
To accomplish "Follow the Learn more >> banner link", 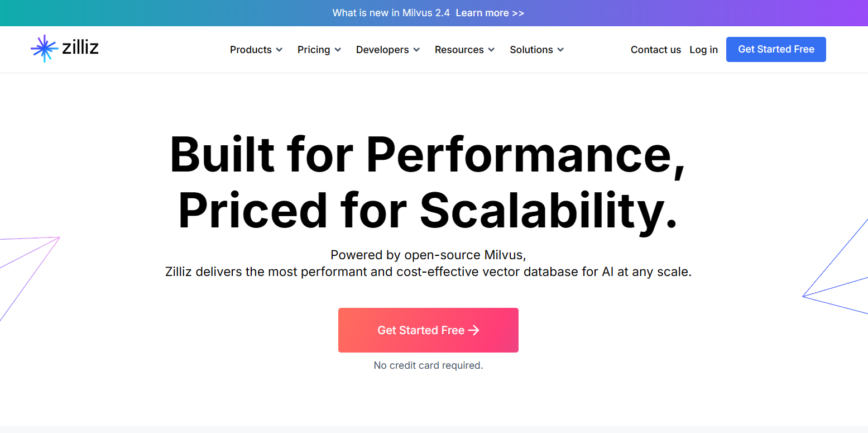I will click(x=490, y=13).
